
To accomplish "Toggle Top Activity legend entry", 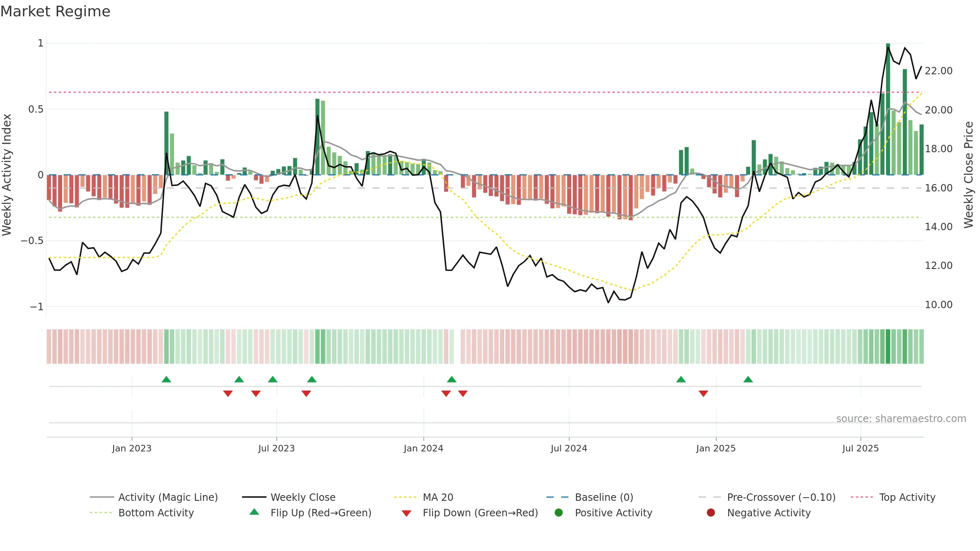I will pos(893,497).
